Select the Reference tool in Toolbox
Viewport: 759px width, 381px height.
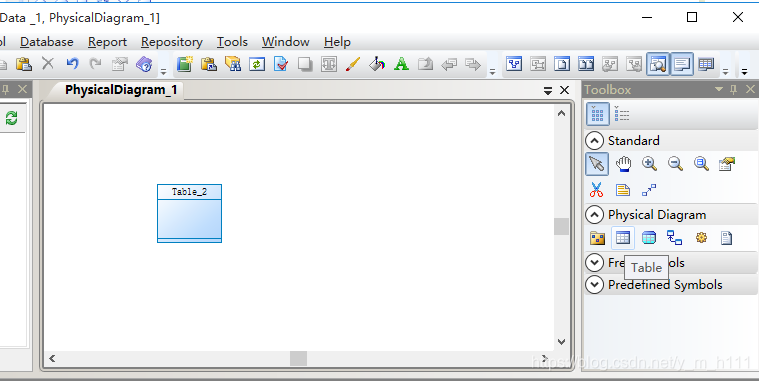click(674, 238)
